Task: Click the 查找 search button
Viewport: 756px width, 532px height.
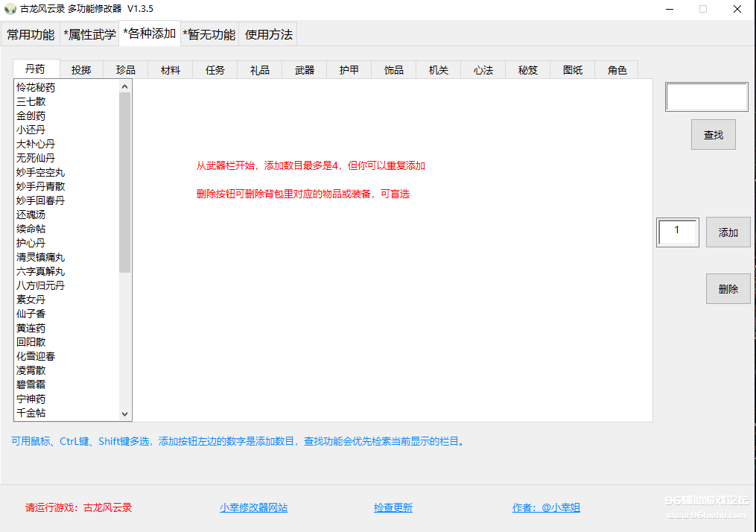Action: click(713, 135)
